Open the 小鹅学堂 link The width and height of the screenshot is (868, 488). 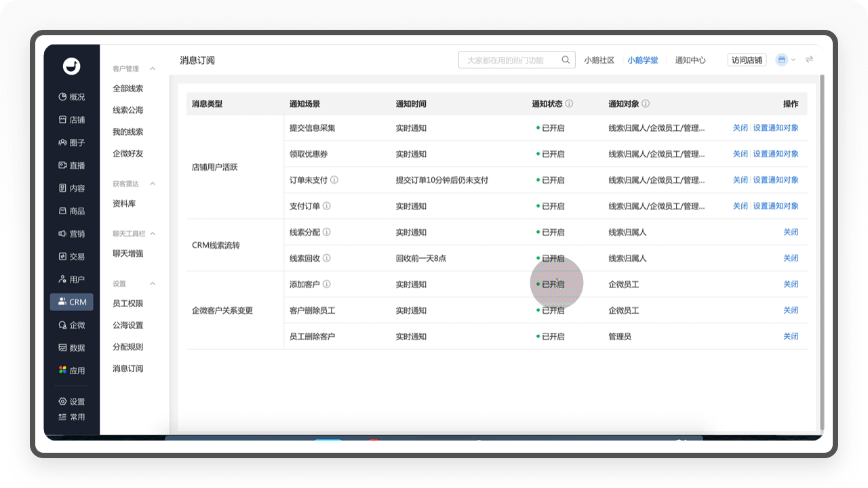click(643, 60)
